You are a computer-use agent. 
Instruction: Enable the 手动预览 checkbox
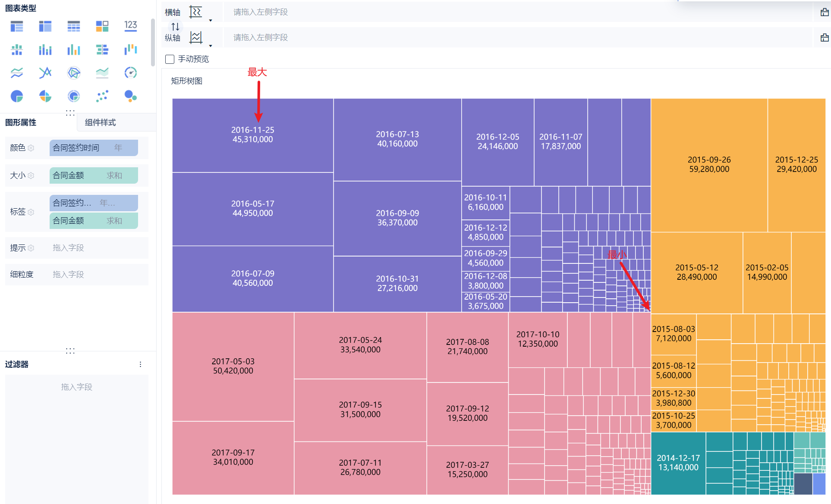click(x=170, y=59)
